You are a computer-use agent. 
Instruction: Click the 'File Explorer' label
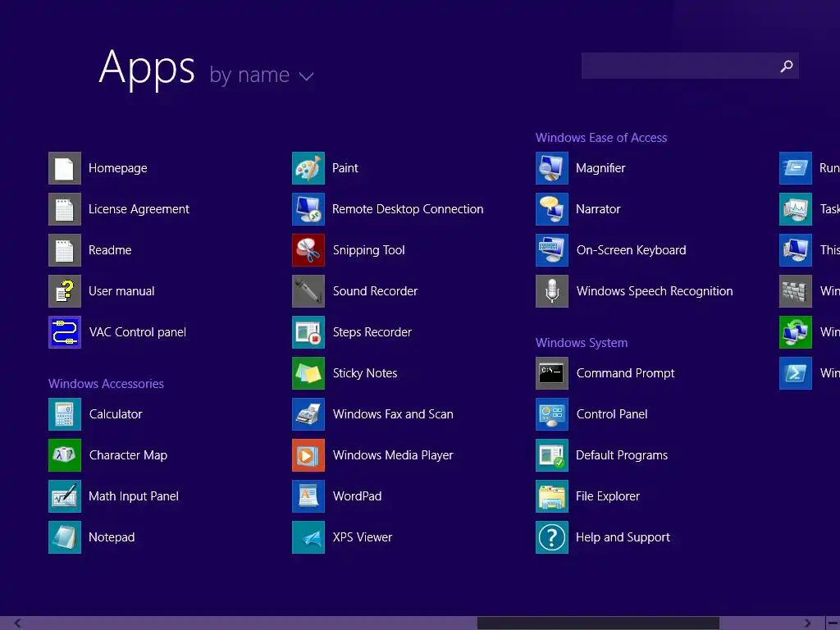pyautogui.click(x=608, y=496)
